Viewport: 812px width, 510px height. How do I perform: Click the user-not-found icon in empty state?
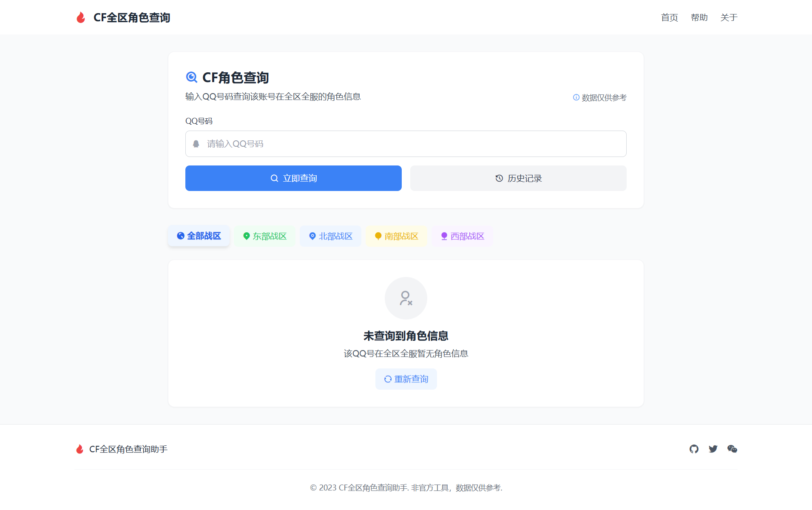pyautogui.click(x=406, y=298)
